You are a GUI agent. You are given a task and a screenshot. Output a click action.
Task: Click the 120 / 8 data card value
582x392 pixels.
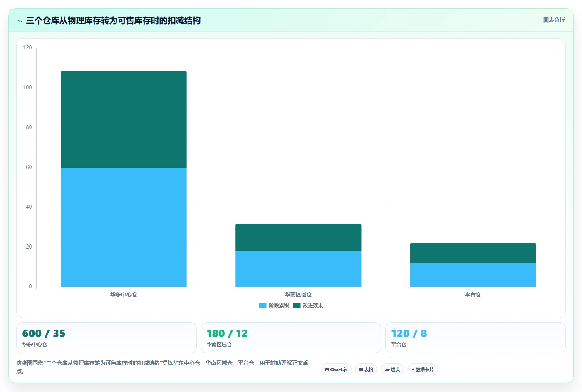409,334
